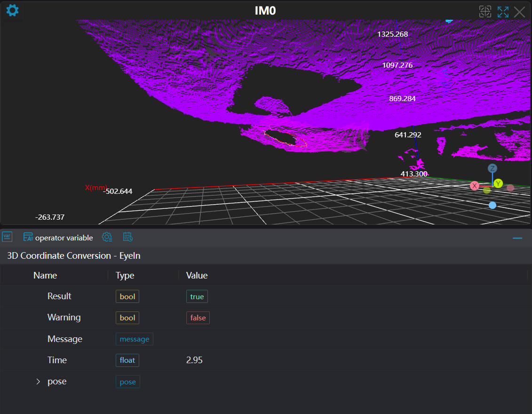Collapse the results panel with minus button
This screenshot has height=414, width=532.
click(x=517, y=239)
